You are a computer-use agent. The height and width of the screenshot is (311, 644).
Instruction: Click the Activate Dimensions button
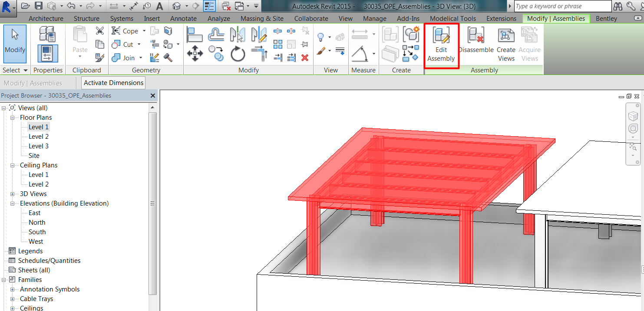(x=114, y=83)
